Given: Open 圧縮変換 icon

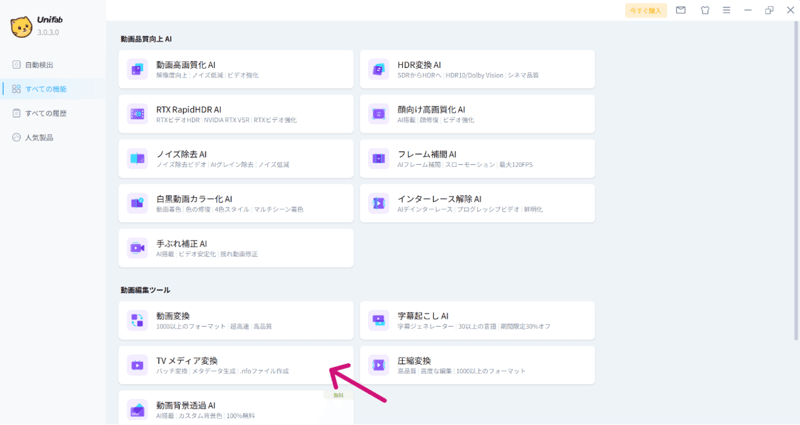Looking at the screenshot, I should point(379,365).
